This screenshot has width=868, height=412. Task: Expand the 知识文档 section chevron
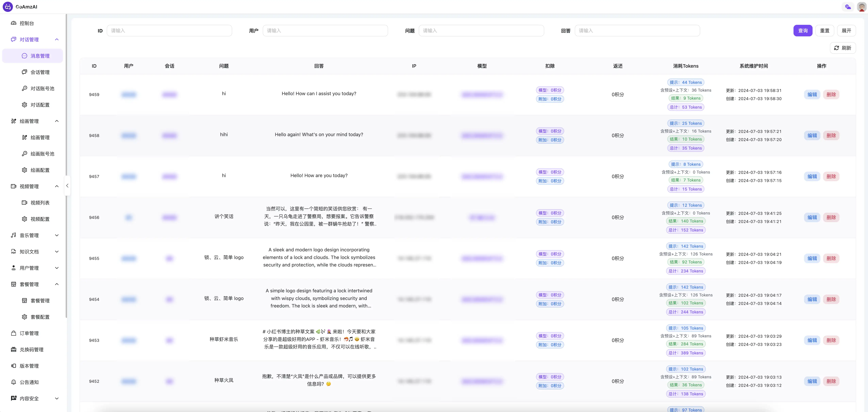coord(57,252)
